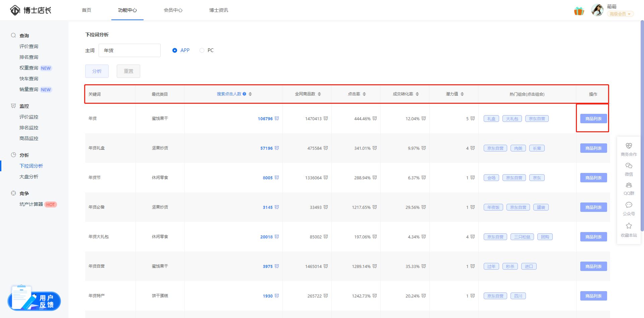Open 大盘分析 in the sidebar
Screen dimensions: 644x318
tap(29, 177)
